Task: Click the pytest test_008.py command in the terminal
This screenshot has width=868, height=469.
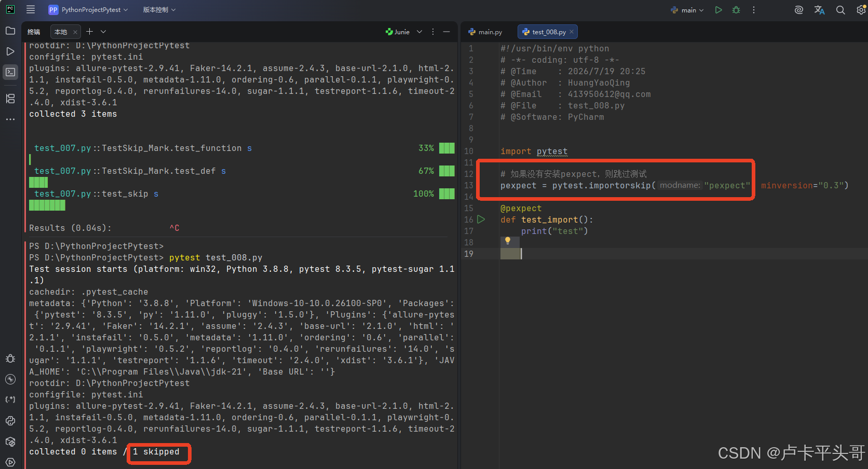Action: click(x=216, y=257)
